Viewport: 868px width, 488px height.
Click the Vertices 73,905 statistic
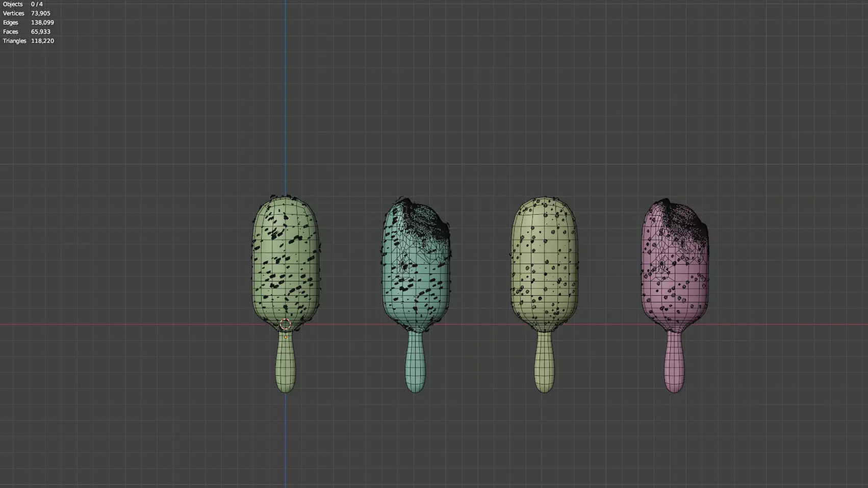coord(27,13)
